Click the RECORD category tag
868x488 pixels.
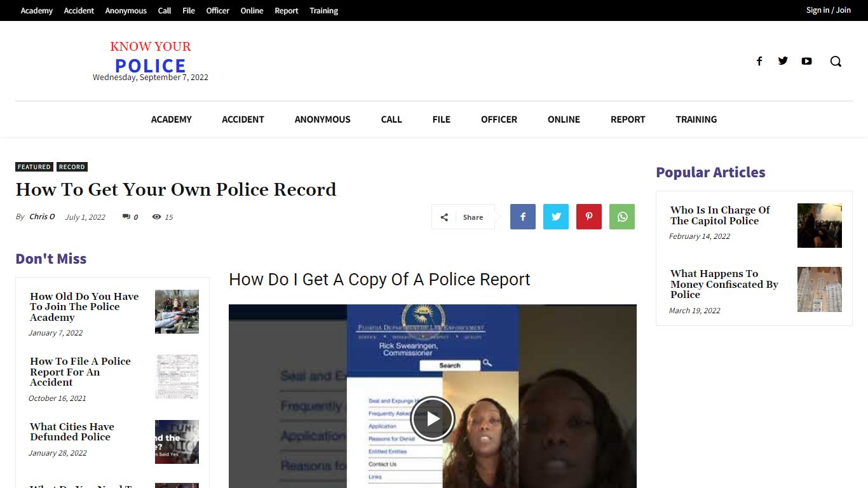pos(72,167)
